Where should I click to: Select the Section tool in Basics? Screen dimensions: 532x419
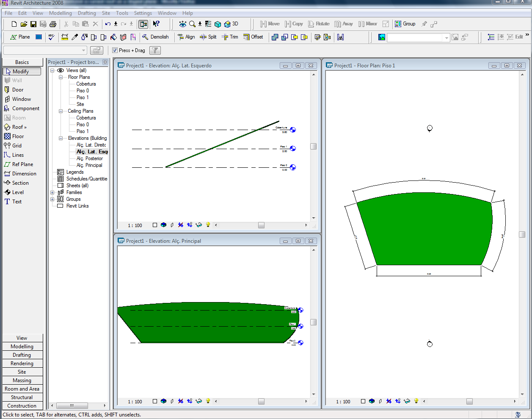20,183
